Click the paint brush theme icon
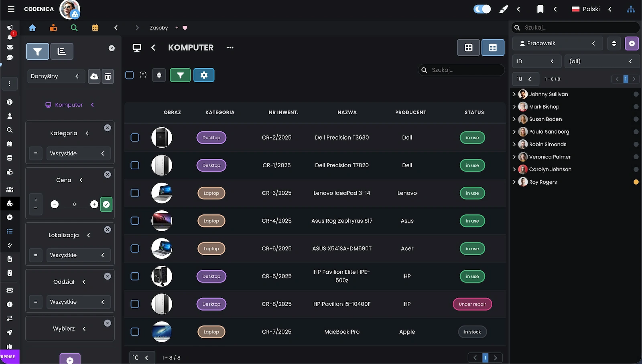642x364 pixels. (504, 9)
